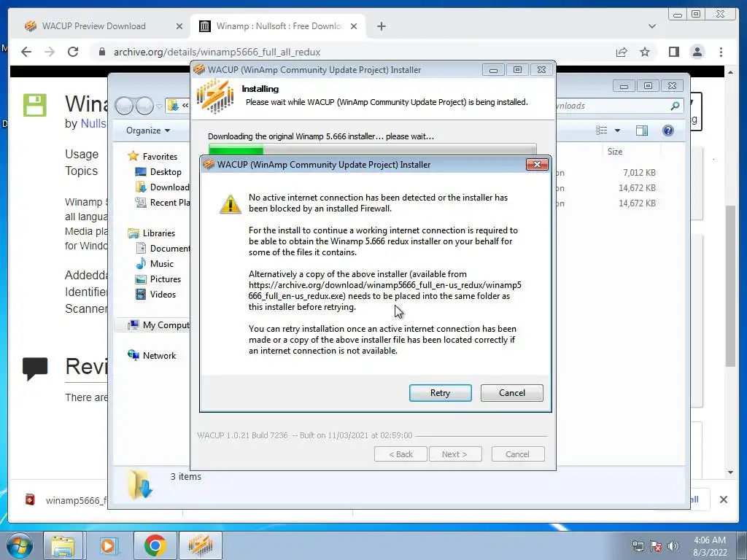This screenshot has height=560, width=747.
Task: Click the Reviews speech bubble icon
Action: (x=35, y=368)
